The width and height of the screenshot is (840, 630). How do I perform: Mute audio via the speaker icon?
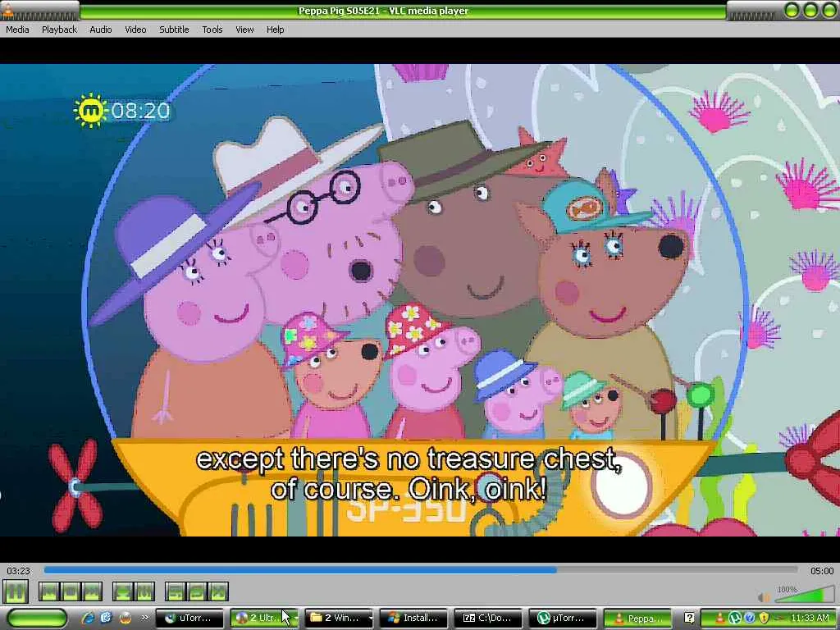(x=764, y=597)
